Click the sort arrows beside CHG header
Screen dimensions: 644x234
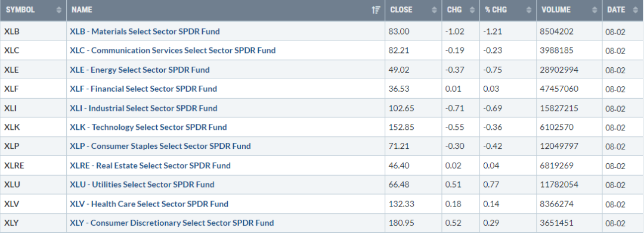tap(472, 10)
